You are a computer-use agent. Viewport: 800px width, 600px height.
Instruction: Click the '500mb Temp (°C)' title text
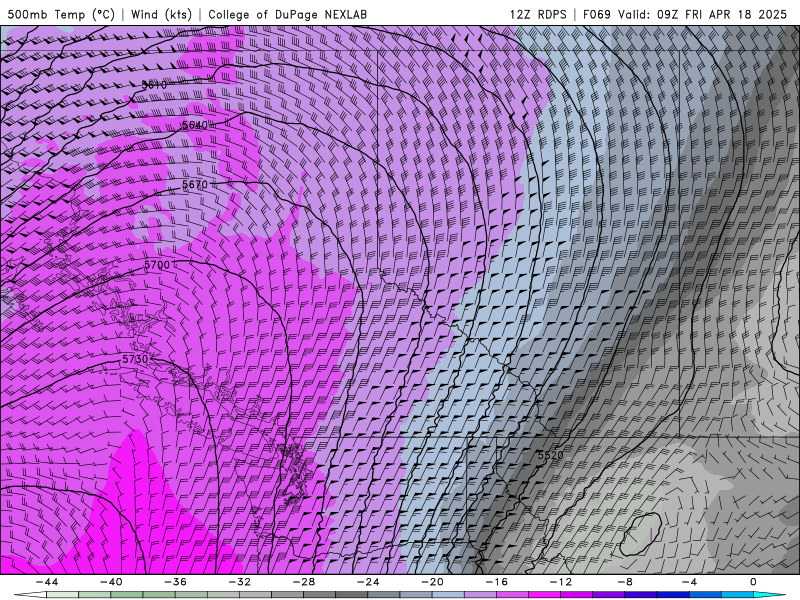pos(61,14)
